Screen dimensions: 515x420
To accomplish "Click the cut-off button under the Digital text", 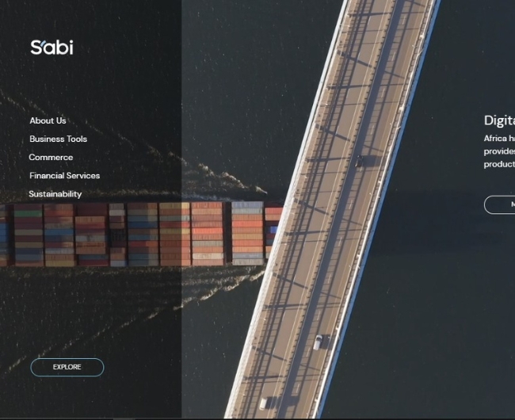I will tap(500, 204).
